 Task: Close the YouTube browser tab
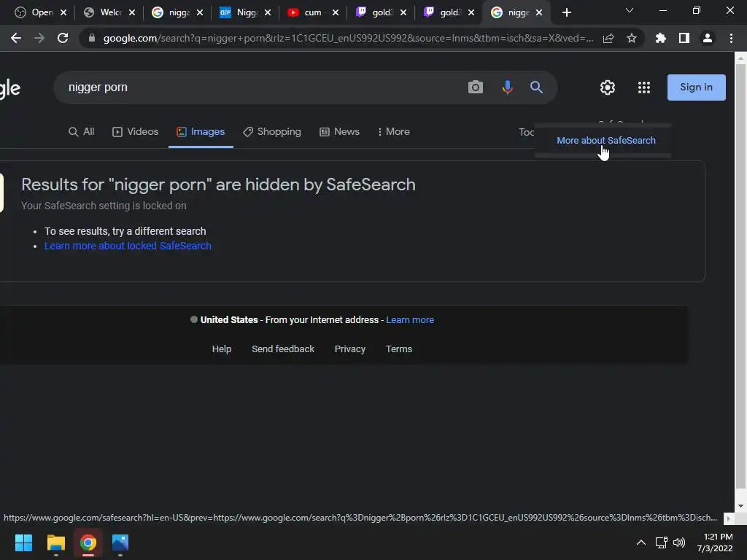click(336, 13)
